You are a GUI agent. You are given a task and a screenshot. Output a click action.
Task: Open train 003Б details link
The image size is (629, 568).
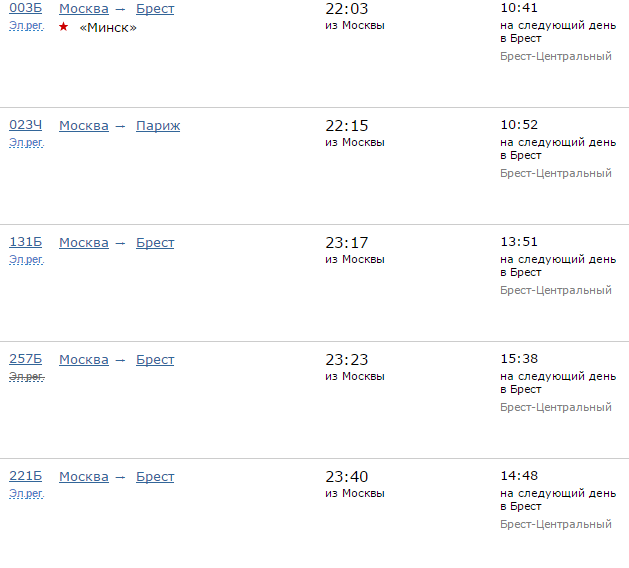[x=26, y=9]
